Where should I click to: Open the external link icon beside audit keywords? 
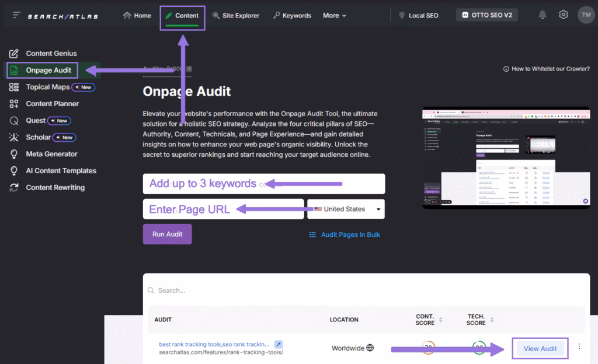279,344
